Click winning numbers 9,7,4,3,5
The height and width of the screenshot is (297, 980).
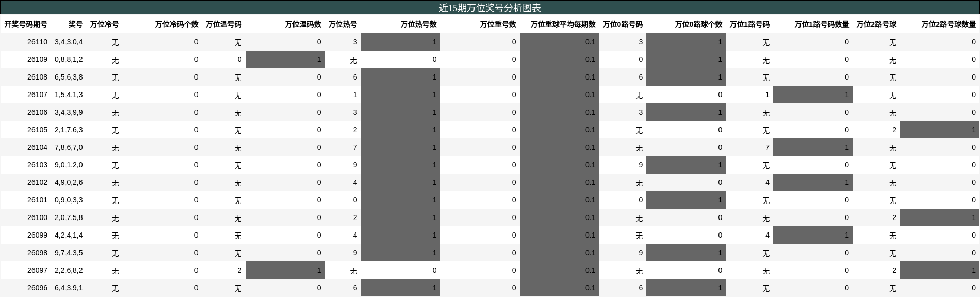(x=69, y=253)
